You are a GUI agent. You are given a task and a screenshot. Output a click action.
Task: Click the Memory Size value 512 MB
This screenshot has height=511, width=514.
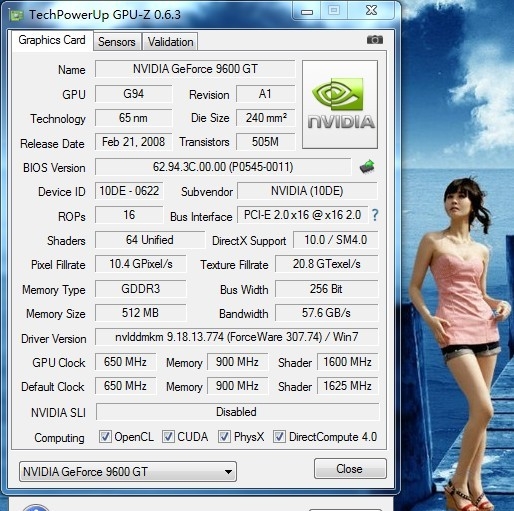pos(141,313)
